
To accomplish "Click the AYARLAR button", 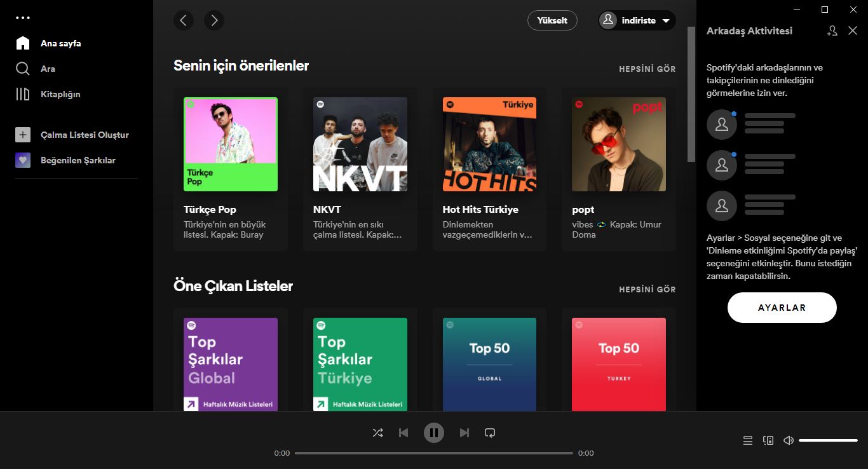I will pyautogui.click(x=782, y=308).
